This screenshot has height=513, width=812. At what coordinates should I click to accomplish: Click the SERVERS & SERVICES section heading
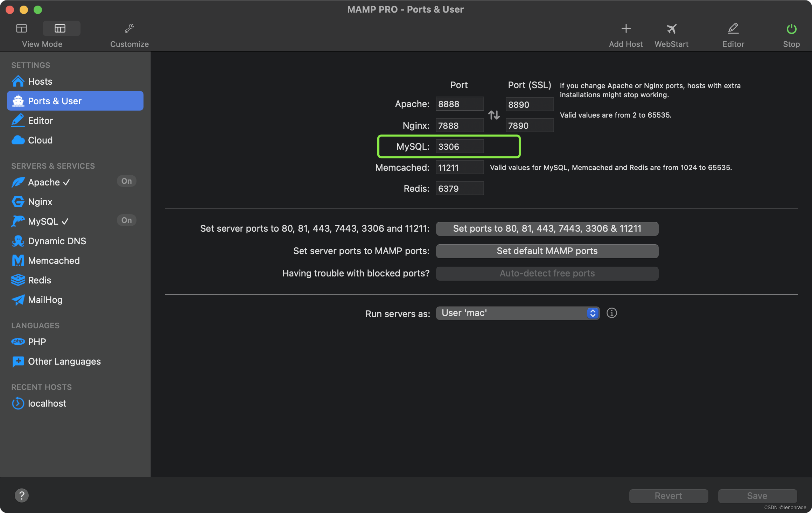(53, 166)
